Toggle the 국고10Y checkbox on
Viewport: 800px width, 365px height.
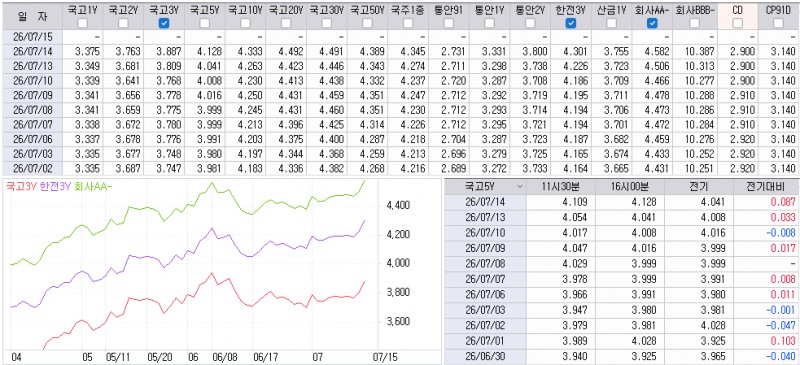[245, 23]
